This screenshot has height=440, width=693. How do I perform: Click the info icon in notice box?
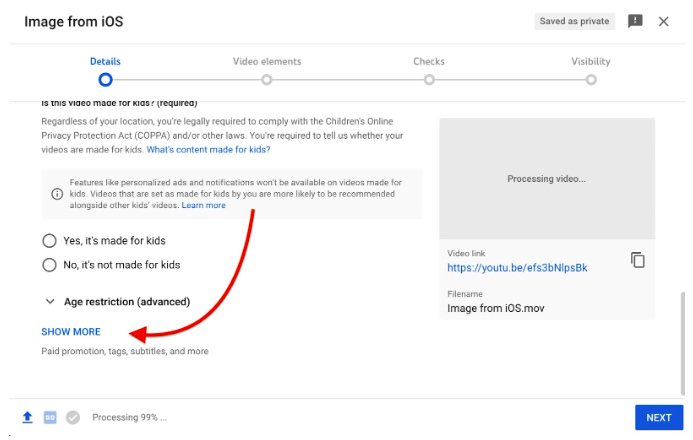[57, 194]
